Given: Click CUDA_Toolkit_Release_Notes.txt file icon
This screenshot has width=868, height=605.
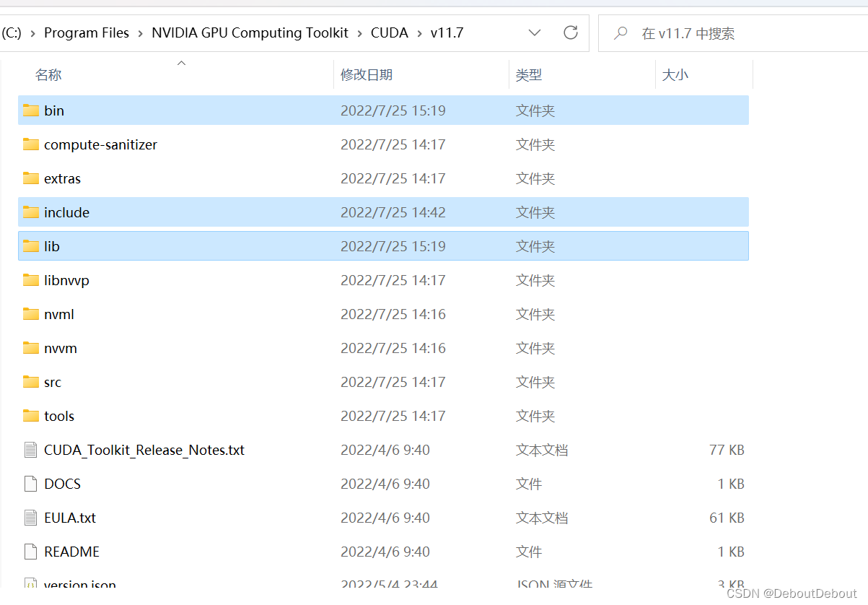Looking at the screenshot, I should click(x=30, y=450).
